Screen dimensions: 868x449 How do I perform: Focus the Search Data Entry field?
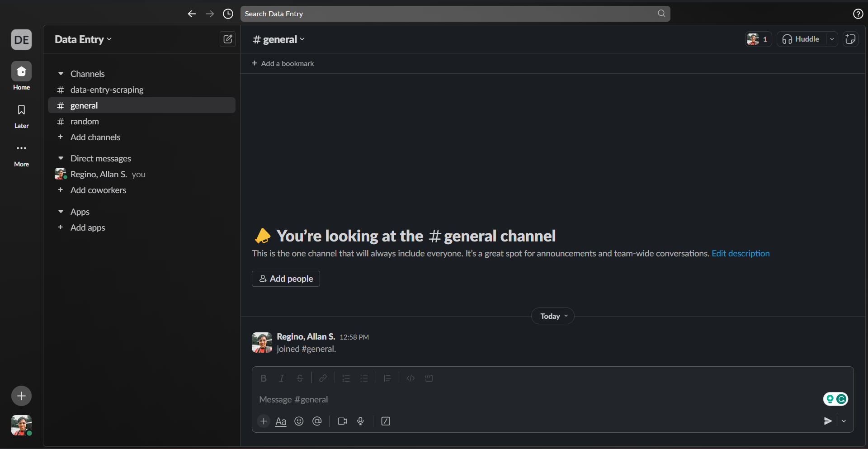tap(455, 14)
